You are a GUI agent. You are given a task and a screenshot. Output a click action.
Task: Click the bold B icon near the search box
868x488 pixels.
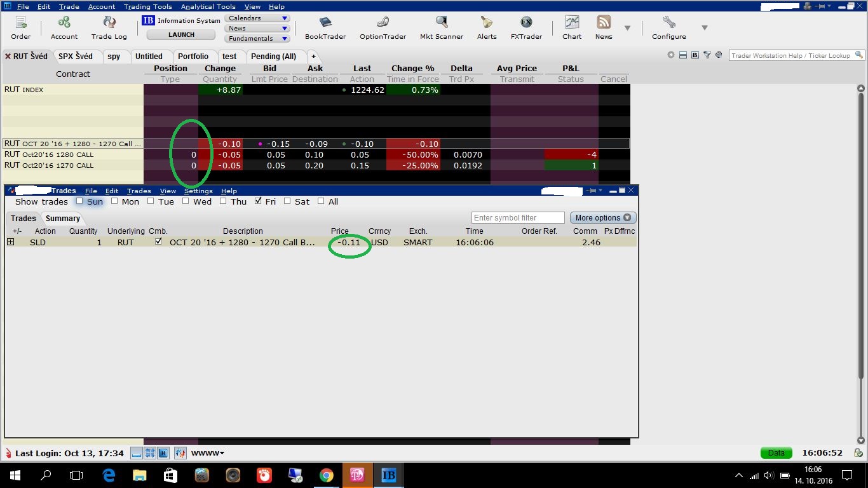(695, 55)
